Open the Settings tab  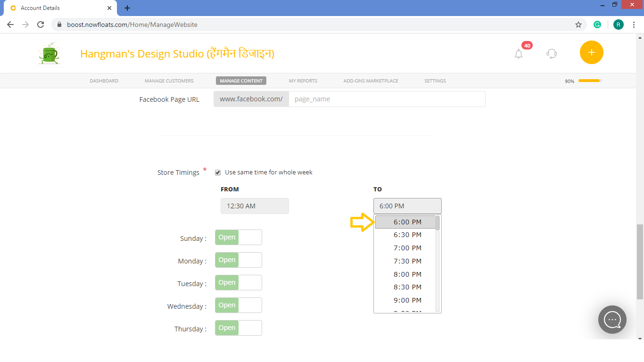[435, 81]
